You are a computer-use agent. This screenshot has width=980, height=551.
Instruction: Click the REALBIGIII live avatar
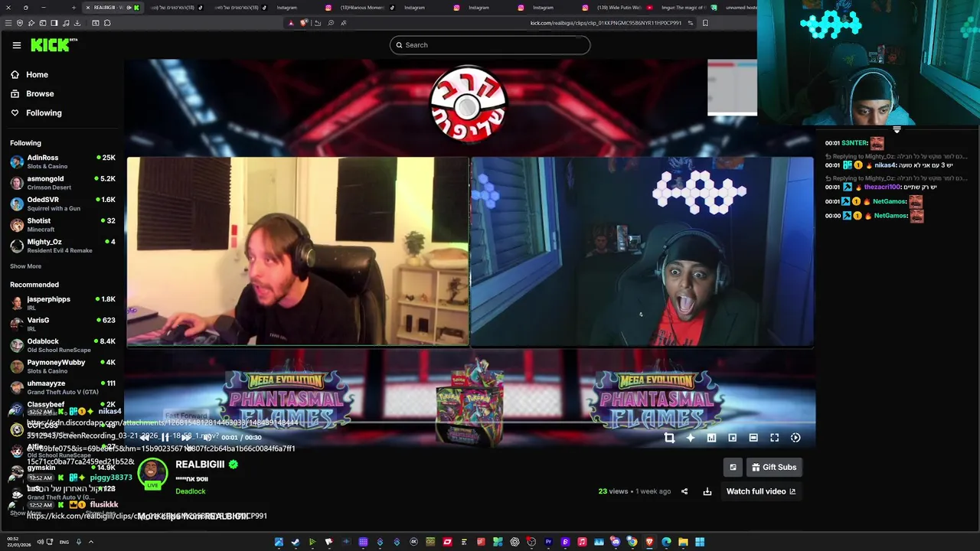(152, 474)
